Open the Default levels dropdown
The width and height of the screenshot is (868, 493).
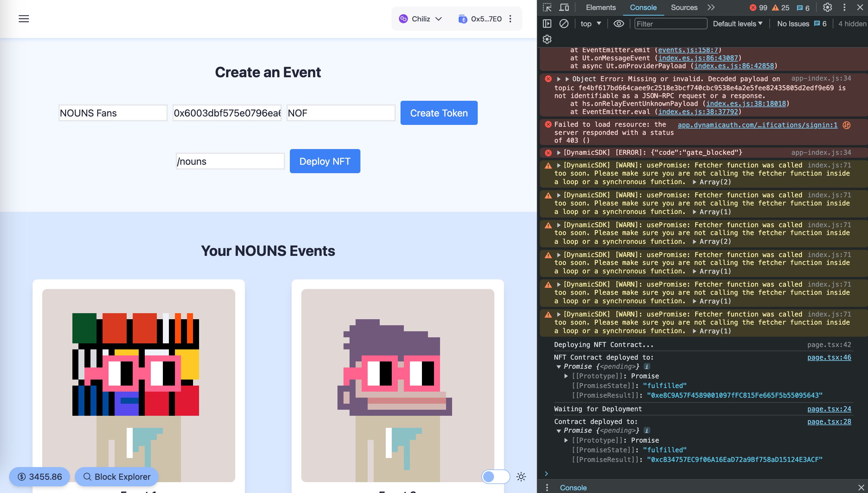[x=738, y=24]
